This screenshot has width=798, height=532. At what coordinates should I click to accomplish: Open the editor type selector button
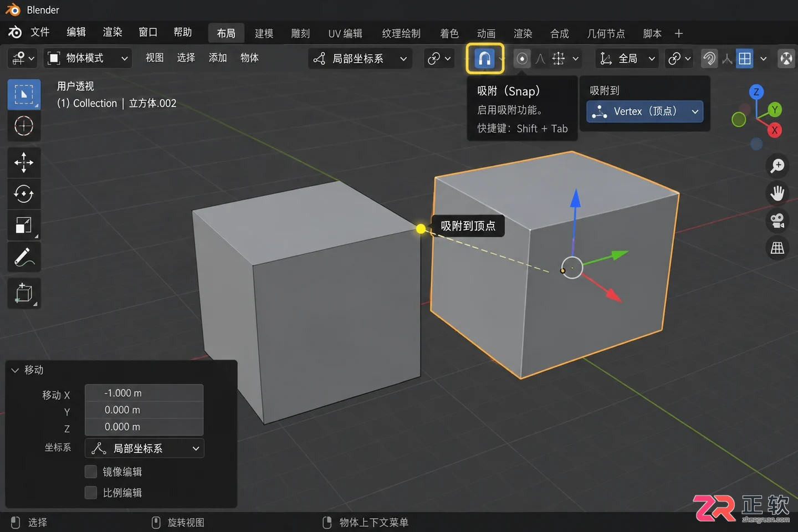tap(23, 58)
